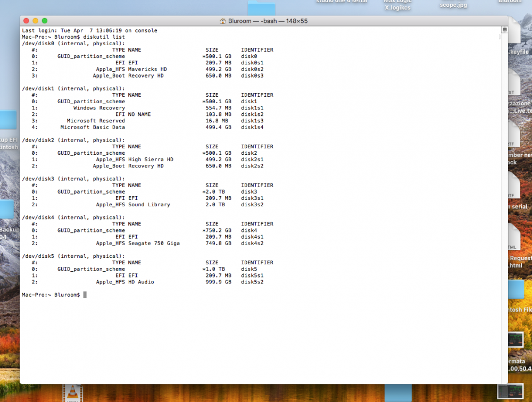
Task: Select the scope.jpg desktop file label
Action: pyautogui.click(x=453, y=5)
